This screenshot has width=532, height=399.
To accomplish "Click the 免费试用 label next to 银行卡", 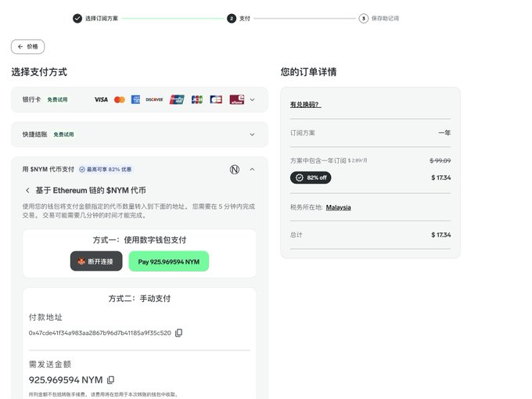I will pos(57,100).
